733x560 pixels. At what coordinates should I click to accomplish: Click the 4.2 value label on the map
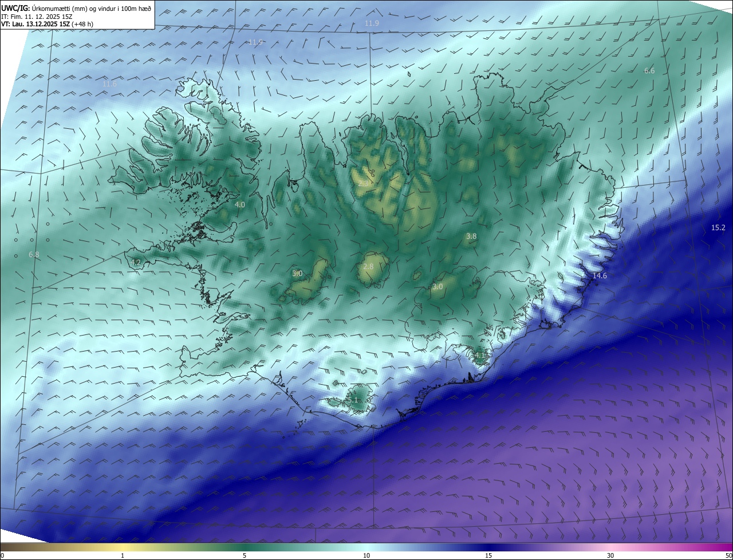tap(136, 262)
